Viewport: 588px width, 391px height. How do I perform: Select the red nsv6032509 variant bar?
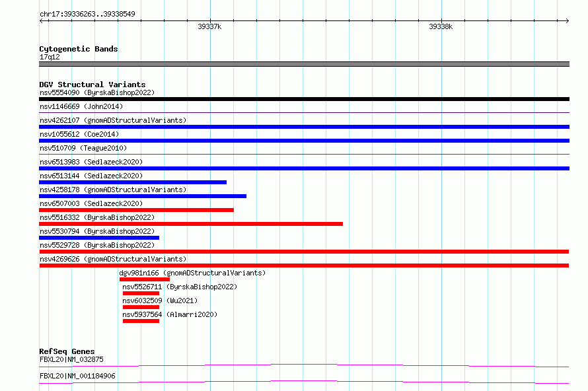pos(141,307)
